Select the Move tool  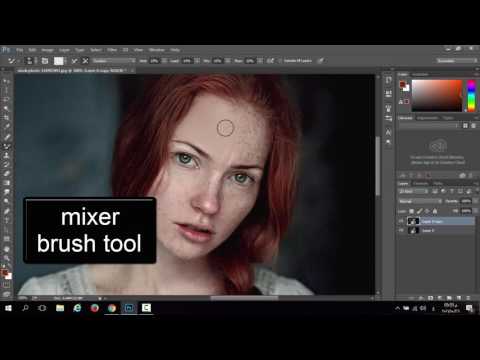tap(6, 81)
